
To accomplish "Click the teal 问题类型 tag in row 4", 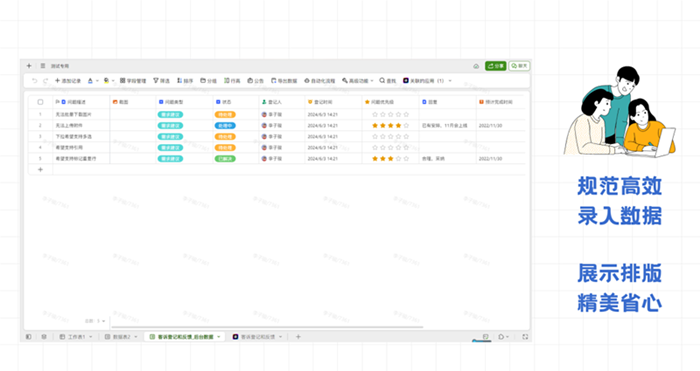I will [x=171, y=148].
